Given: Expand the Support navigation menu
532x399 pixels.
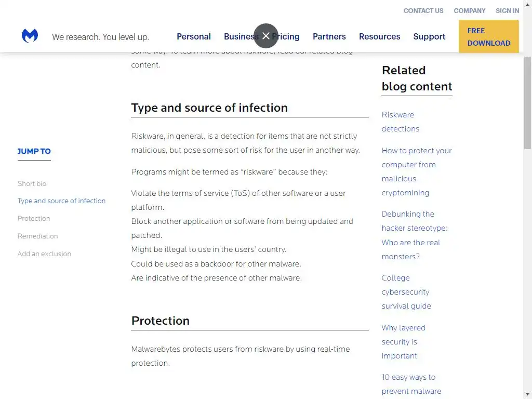Looking at the screenshot, I should [x=429, y=36].
